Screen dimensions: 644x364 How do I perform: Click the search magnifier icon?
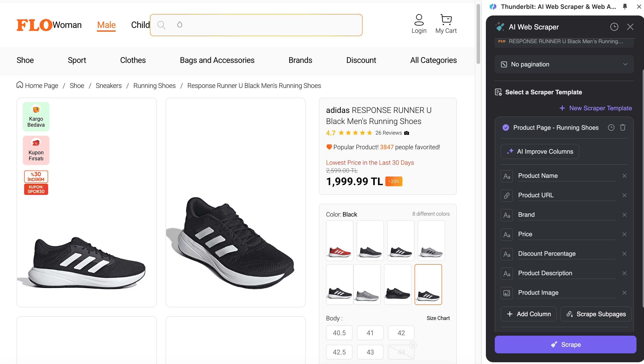(161, 25)
